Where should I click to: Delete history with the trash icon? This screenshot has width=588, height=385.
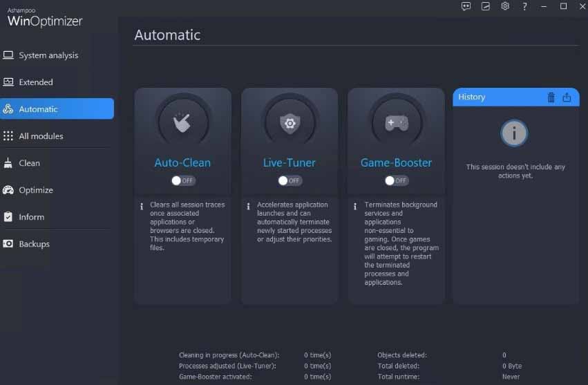click(551, 97)
